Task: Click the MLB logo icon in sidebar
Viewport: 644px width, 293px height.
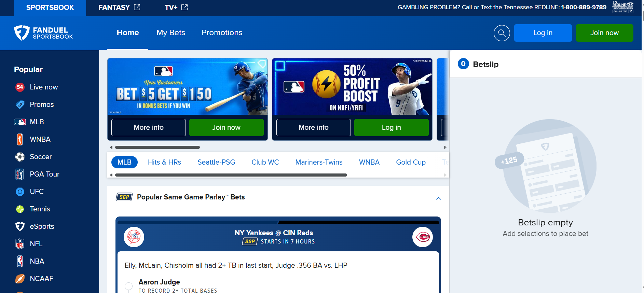Action: point(20,122)
